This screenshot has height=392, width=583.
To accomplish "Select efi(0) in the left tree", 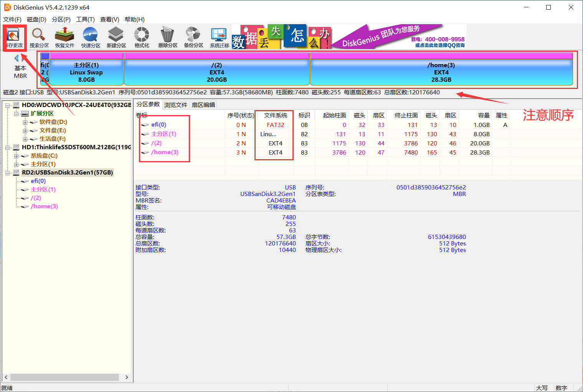I will tap(38, 181).
